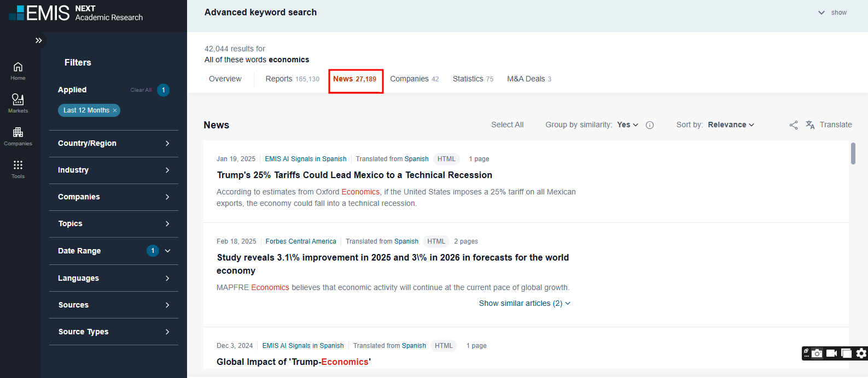Click the share icon above results
Viewport: 868px width, 378px height.
point(794,125)
